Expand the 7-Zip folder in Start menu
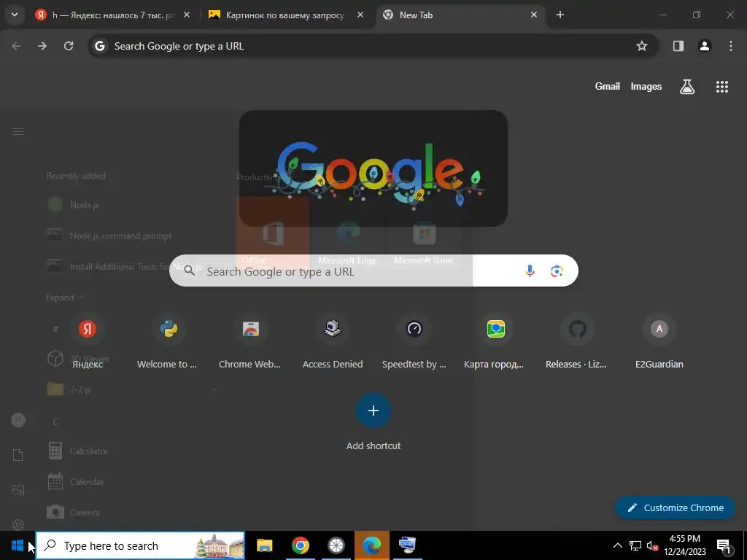The width and height of the screenshot is (747, 560). coord(133,389)
